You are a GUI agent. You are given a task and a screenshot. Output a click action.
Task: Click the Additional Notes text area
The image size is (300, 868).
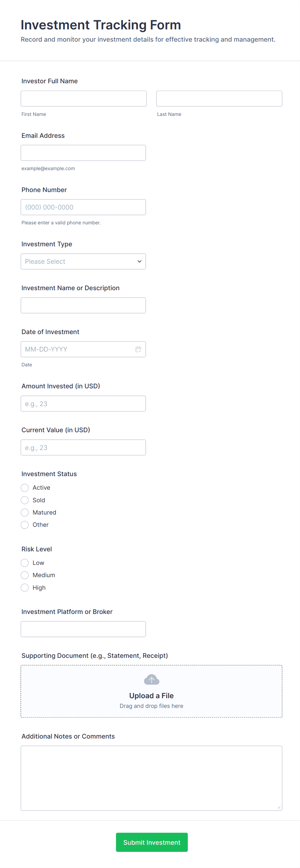(151, 778)
